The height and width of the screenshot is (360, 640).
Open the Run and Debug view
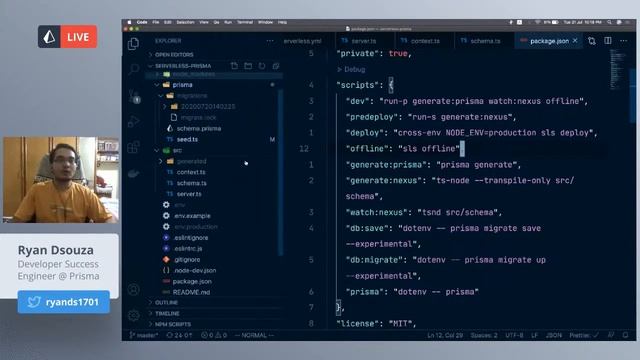pos(133,122)
